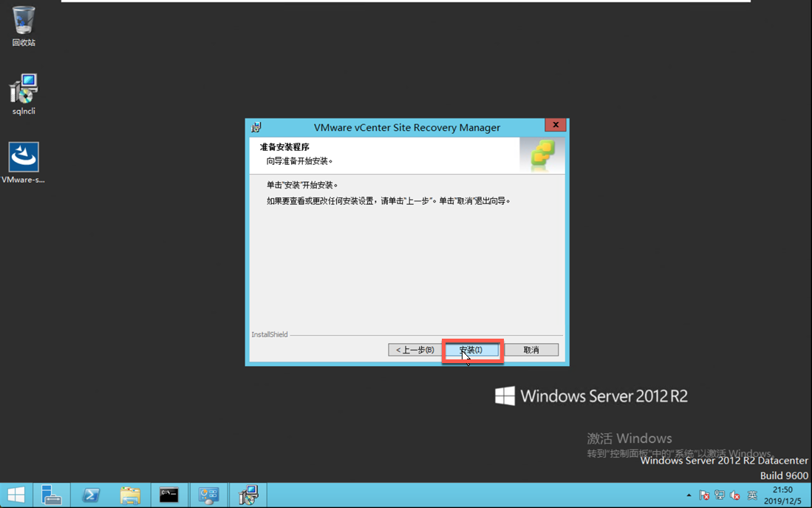Click the InstallShield label
Screen dimensions: 812x508
[x=270, y=334]
